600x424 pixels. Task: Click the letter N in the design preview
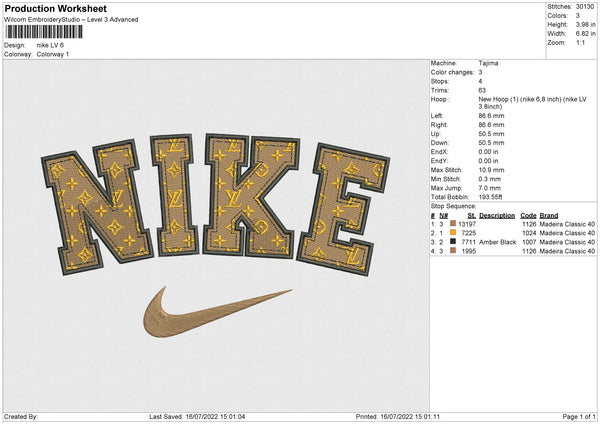click(x=98, y=207)
